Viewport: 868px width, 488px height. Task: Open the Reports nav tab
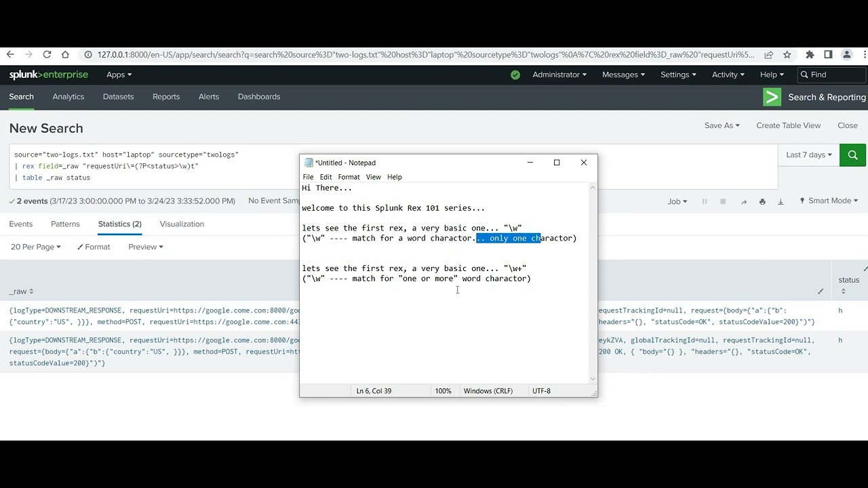(166, 96)
